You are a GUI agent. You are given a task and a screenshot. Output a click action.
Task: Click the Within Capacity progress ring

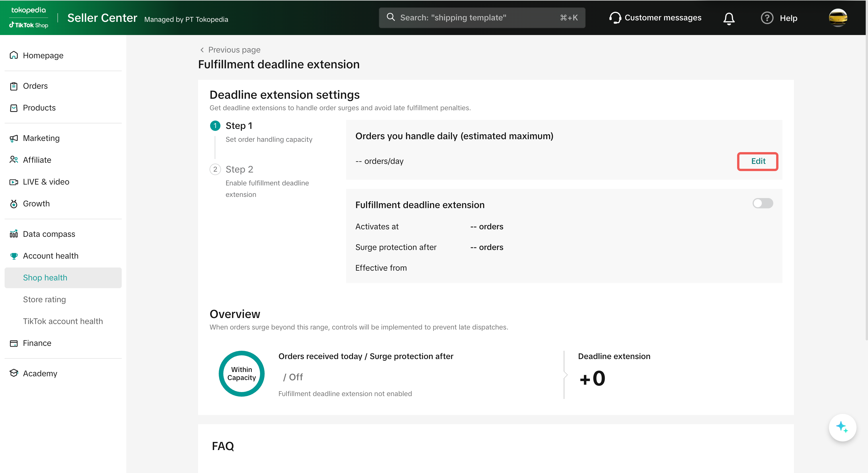click(241, 374)
